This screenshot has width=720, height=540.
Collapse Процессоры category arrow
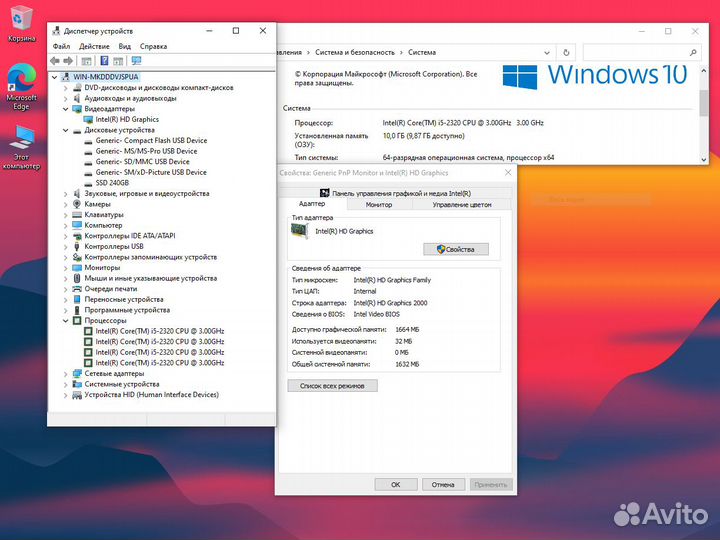(66, 321)
